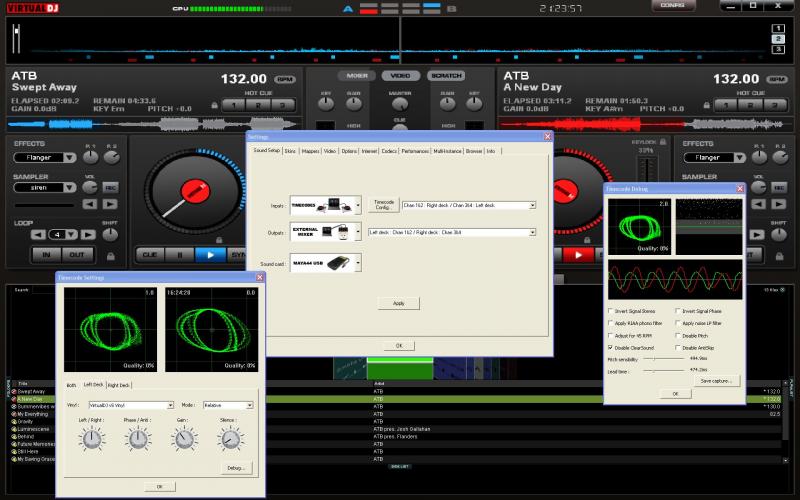Toggle Disable ClearSound checkbox

pyautogui.click(x=612, y=347)
